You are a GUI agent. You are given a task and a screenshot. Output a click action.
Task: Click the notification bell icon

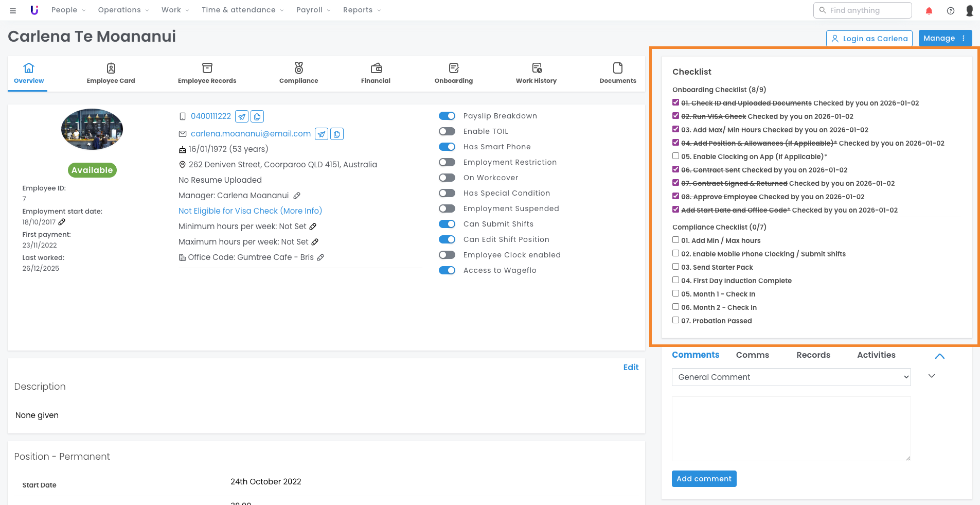tap(929, 11)
